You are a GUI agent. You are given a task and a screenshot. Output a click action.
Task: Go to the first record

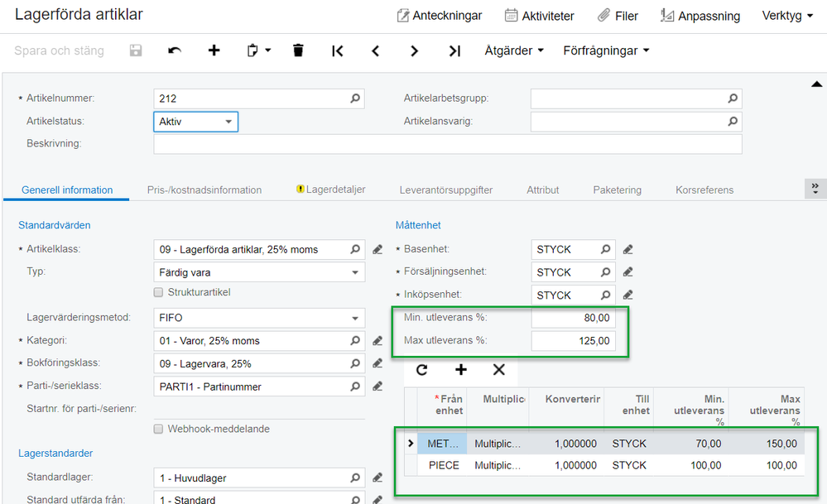pos(337,50)
